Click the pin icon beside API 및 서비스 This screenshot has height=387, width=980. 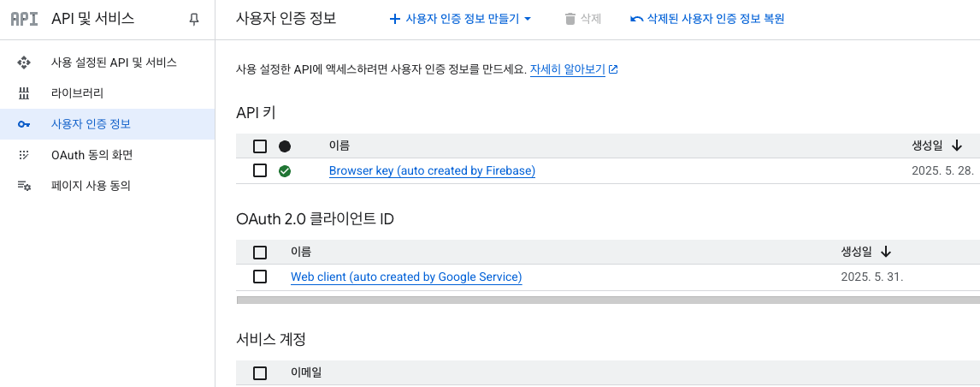point(194,20)
